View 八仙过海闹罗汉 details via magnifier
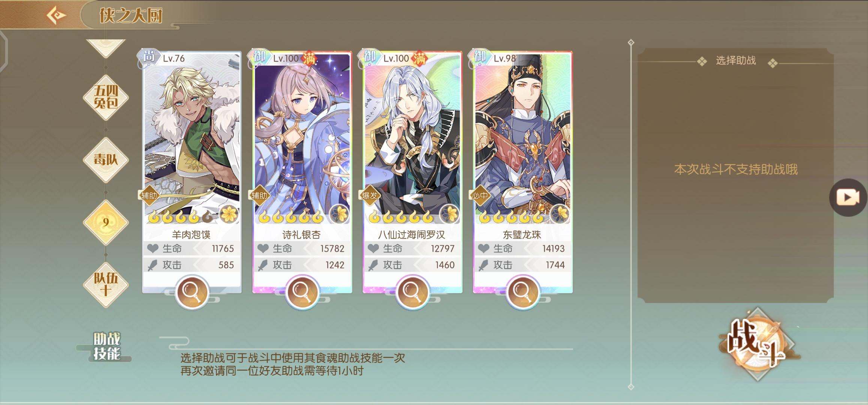Viewport: 868px width, 405px height. (x=412, y=292)
